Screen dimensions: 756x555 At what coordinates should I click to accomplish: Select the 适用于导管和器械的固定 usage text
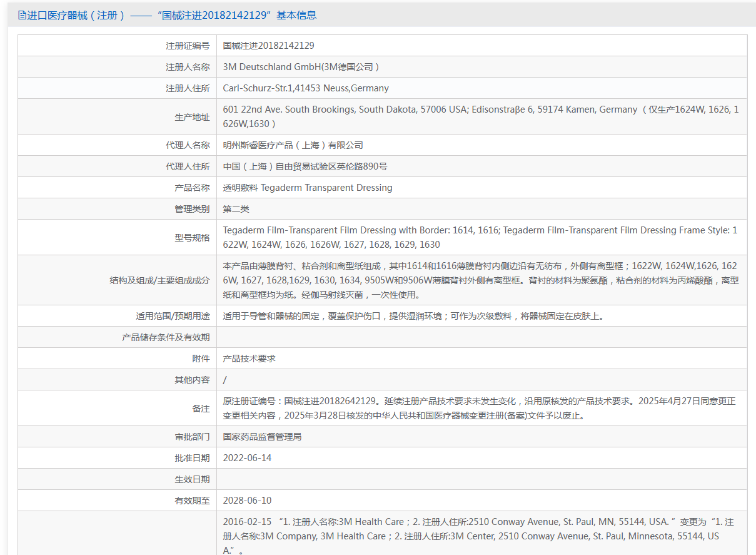point(414,316)
